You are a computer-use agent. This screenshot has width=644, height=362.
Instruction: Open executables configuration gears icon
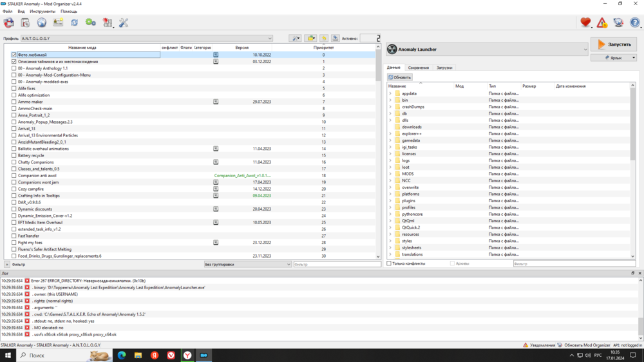91,23
